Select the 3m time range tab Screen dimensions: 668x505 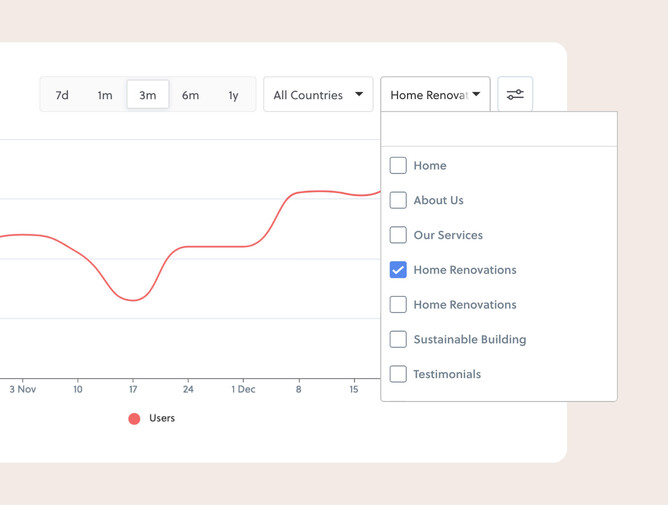click(148, 95)
